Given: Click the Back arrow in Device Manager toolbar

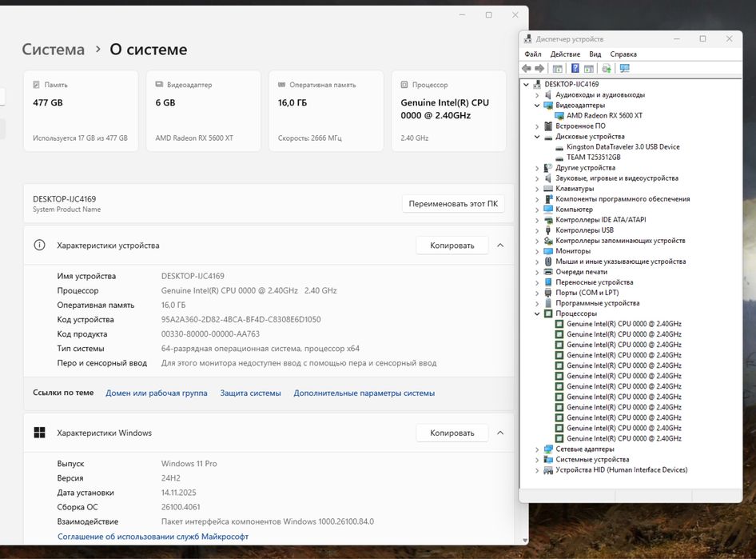Looking at the screenshot, I should click(527, 69).
